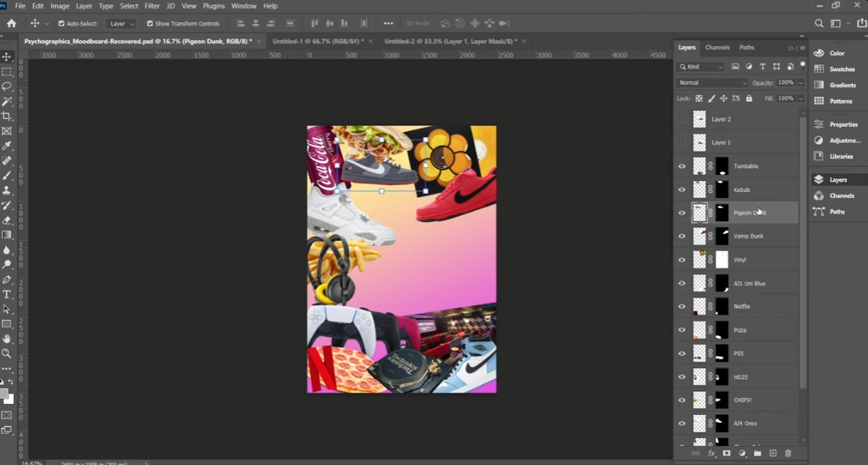
Task: Open the Move tool preset dropdown arrow
Action: tap(47, 24)
